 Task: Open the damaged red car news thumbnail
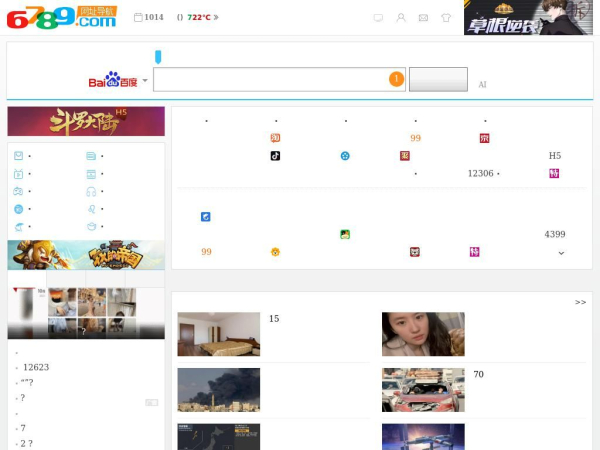coord(423,390)
